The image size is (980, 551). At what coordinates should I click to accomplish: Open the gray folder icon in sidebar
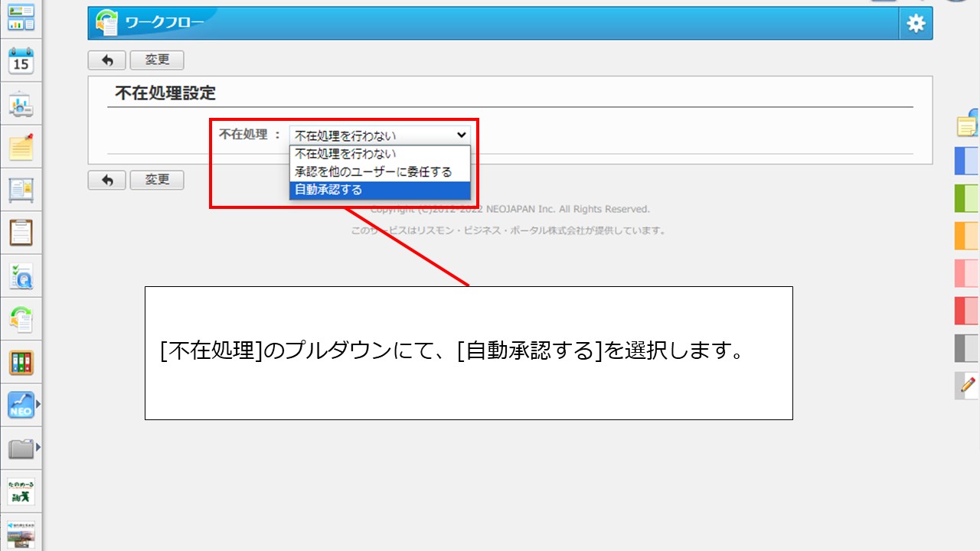click(x=21, y=448)
